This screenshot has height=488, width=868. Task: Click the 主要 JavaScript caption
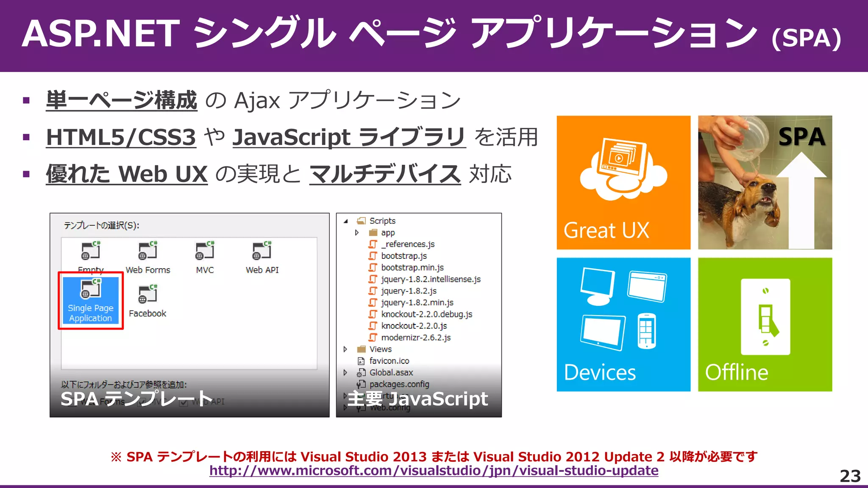coord(418,399)
